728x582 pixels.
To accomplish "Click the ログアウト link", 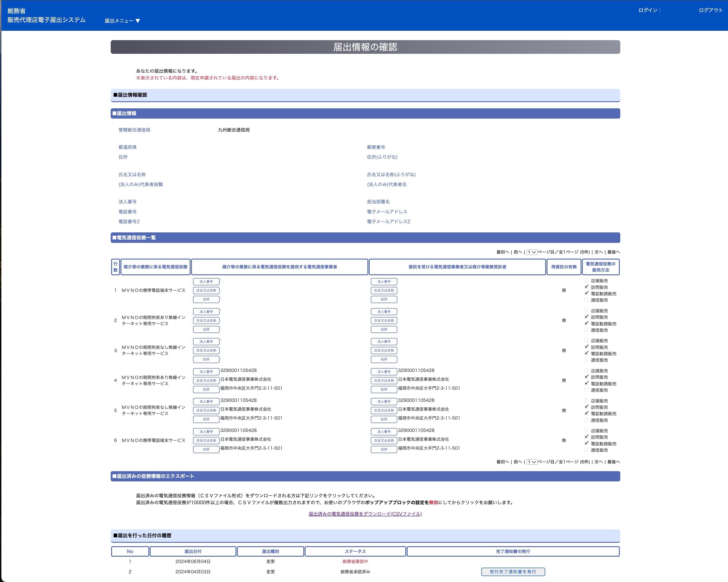I will tap(710, 10).
